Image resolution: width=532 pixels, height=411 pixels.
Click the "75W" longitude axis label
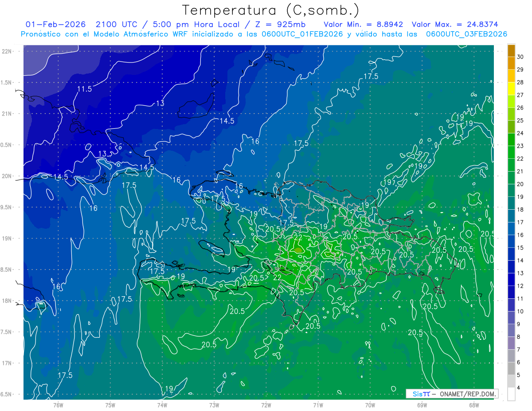pos(110,405)
